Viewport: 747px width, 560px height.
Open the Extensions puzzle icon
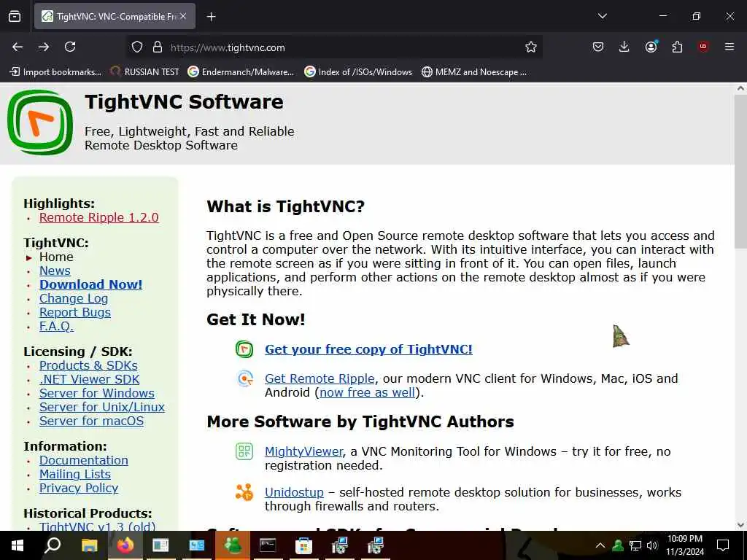pos(677,47)
